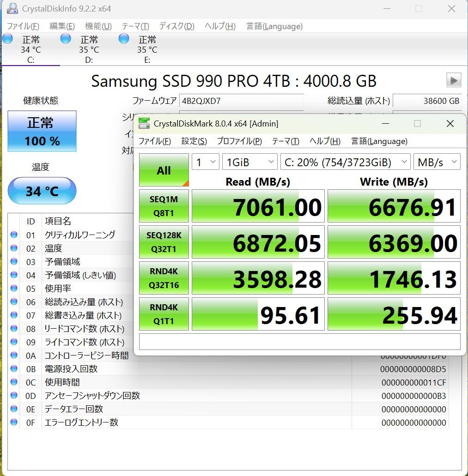Select the E: drive status orb
Viewport: 468px width, 476px height.
[x=124, y=39]
